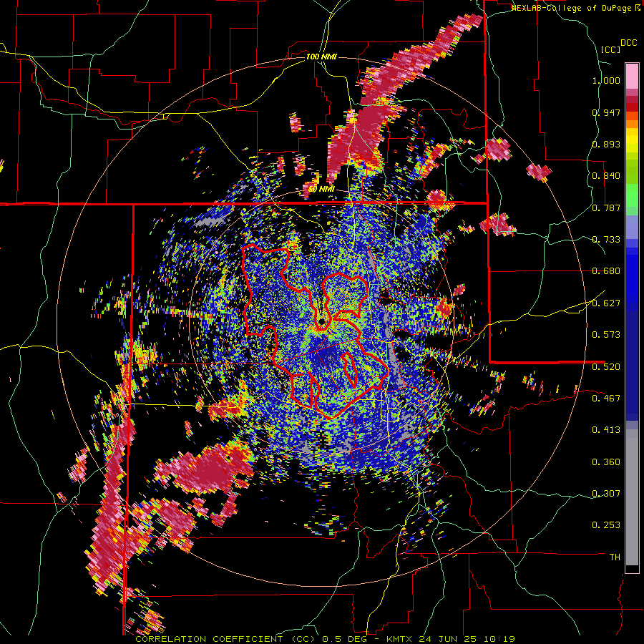The width and height of the screenshot is (644, 644).
Task: Click the 50 NMI range ring label
Action: point(321,190)
